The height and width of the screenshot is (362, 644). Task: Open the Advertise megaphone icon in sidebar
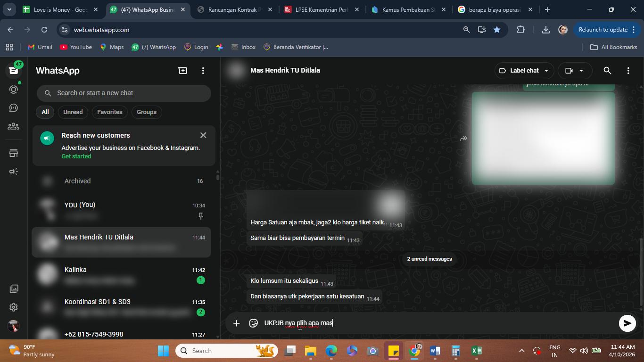(14, 172)
